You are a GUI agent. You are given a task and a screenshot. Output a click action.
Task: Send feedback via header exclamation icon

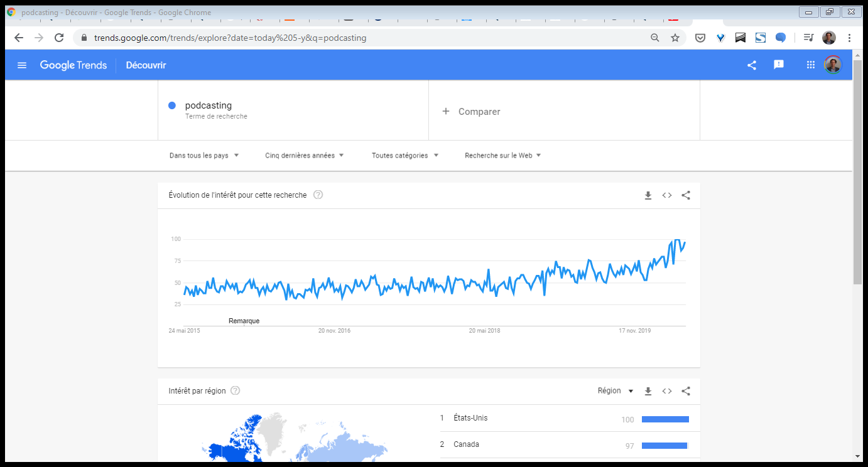coord(779,65)
